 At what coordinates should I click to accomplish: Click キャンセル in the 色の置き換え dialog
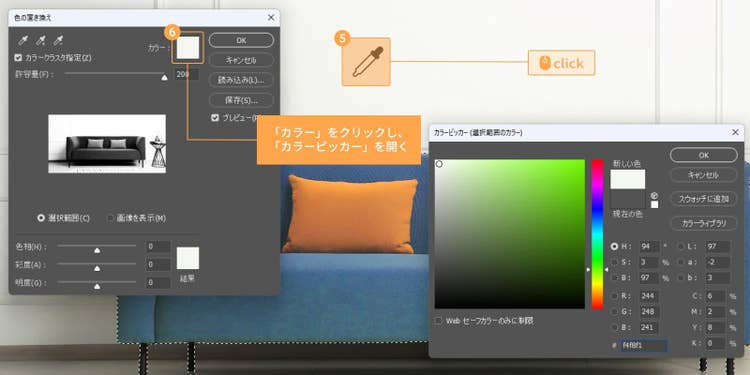coord(242,60)
